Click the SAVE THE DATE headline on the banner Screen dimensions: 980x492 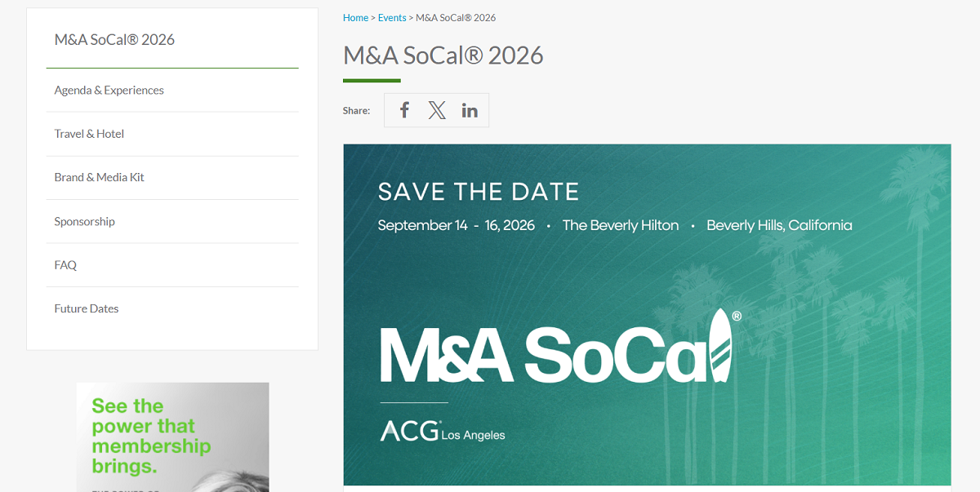479,191
